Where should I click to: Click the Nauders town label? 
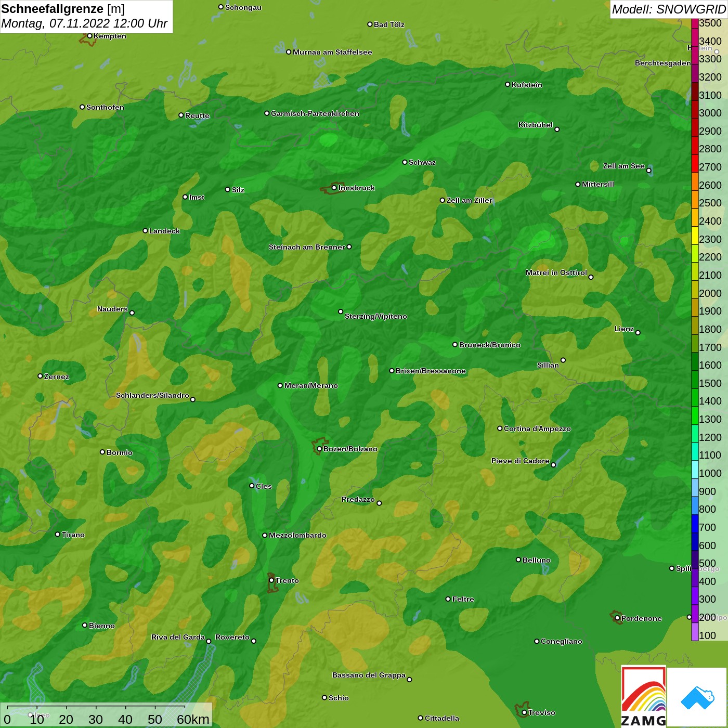click(x=112, y=309)
